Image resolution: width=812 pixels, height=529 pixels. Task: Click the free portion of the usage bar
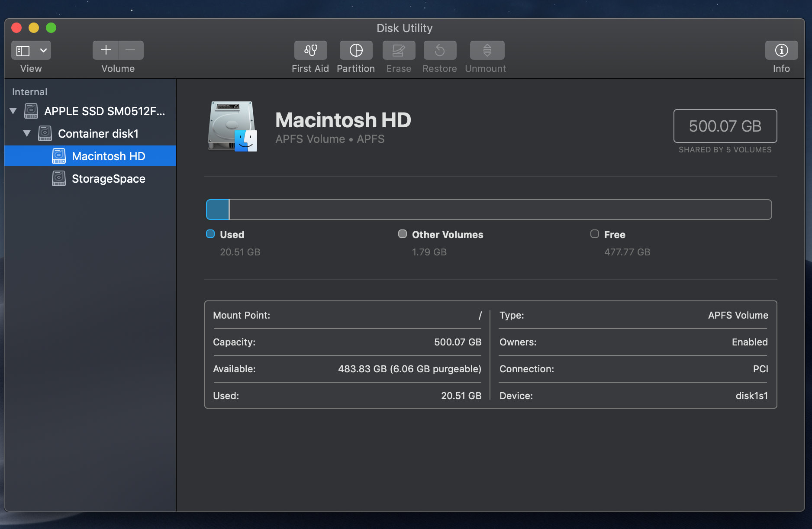[500, 210]
